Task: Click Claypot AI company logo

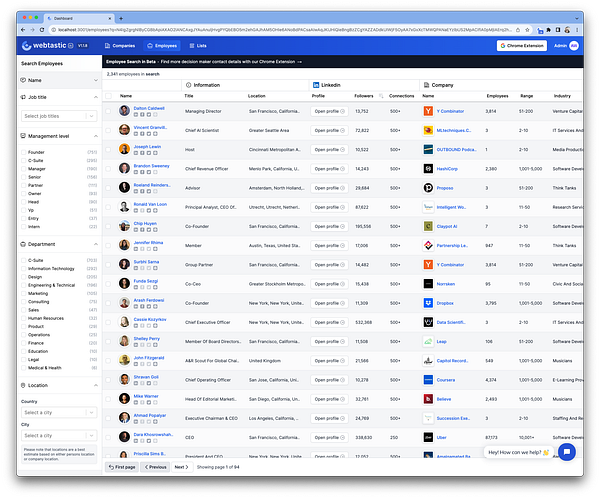Action: (x=428, y=226)
